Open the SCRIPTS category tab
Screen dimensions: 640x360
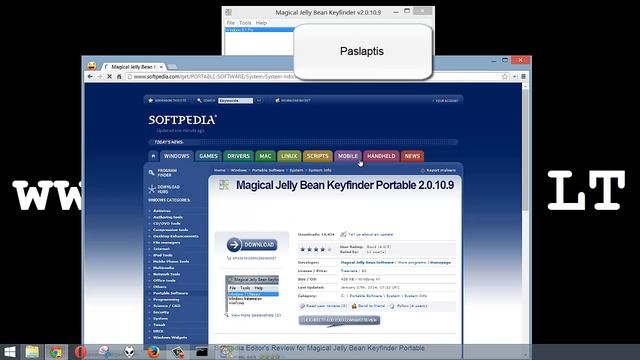tap(318, 156)
